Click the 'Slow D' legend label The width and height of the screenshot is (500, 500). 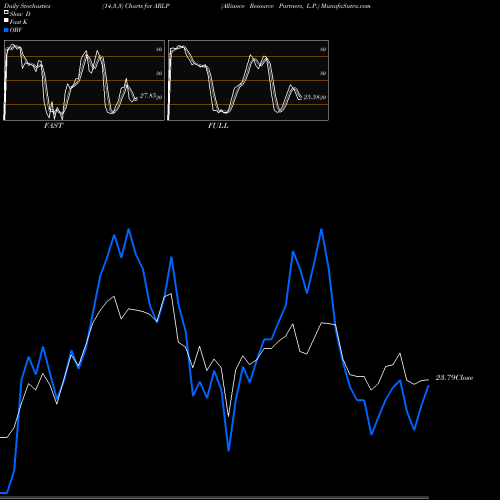(20, 14)
